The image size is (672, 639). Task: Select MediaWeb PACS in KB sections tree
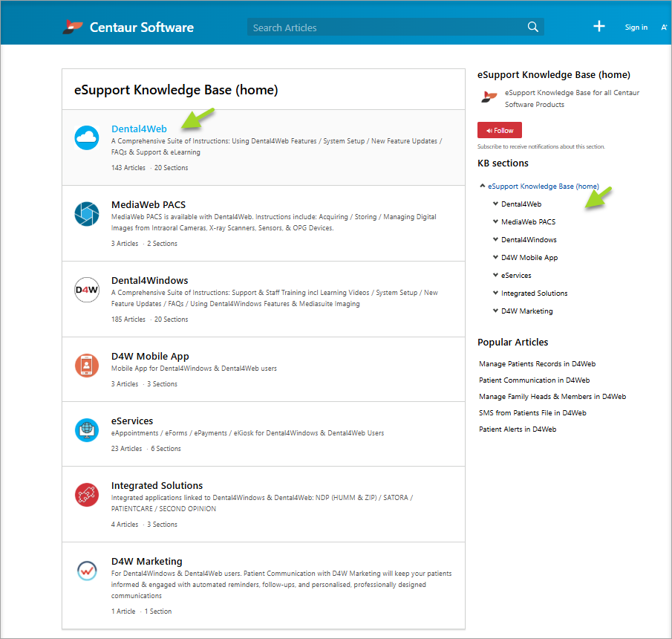click(x=528, y=221)
